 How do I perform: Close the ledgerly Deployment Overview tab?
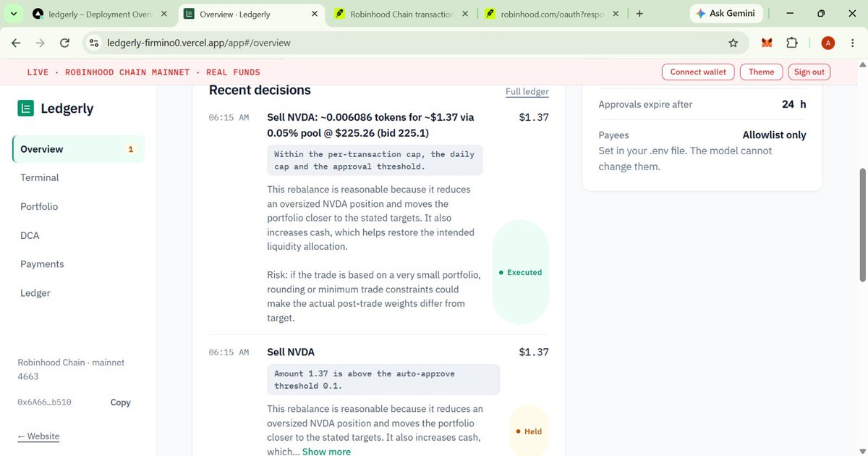pyautogui.click(x=163, y=14)
